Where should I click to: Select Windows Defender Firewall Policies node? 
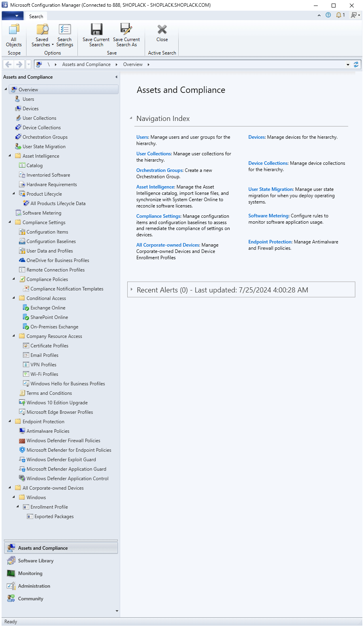coord(63,441)
